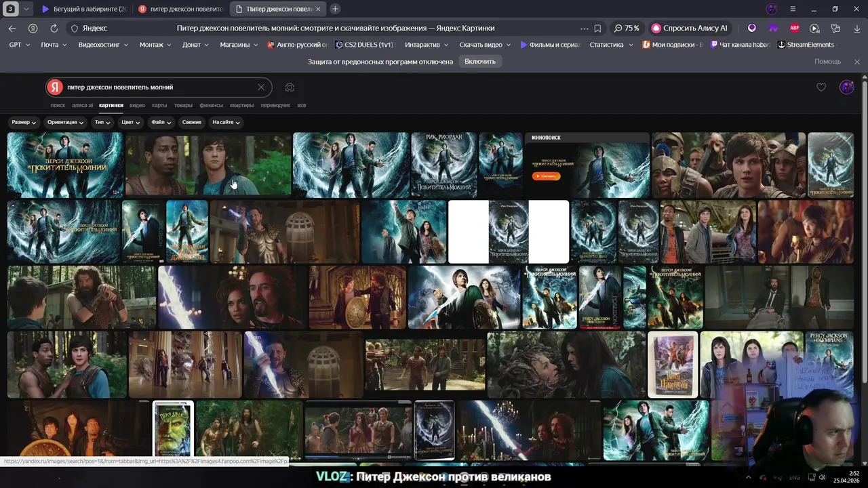Switch to the 'карты' section
Screen dimensions: 868x488
159,105
